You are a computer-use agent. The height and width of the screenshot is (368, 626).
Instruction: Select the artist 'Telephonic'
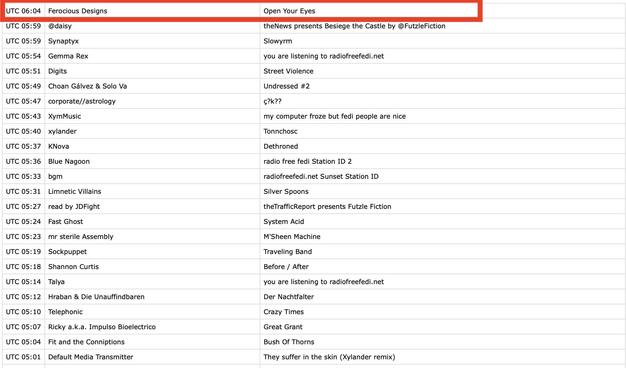coord(65,312)
